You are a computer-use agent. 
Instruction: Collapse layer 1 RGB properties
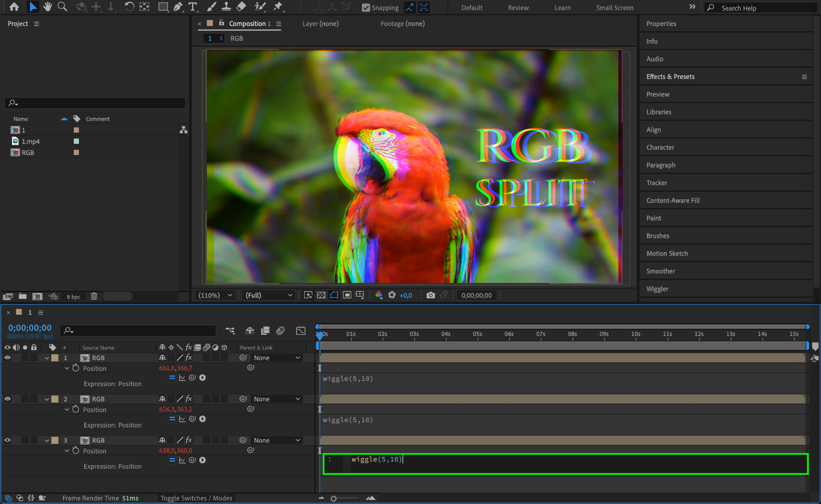47,358
